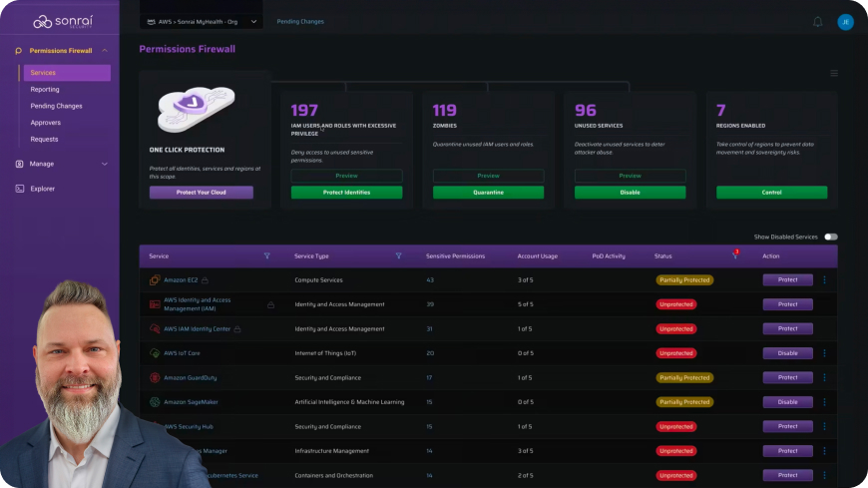Click the Partially Protected badge for Amazon EC2

(684, 280)
